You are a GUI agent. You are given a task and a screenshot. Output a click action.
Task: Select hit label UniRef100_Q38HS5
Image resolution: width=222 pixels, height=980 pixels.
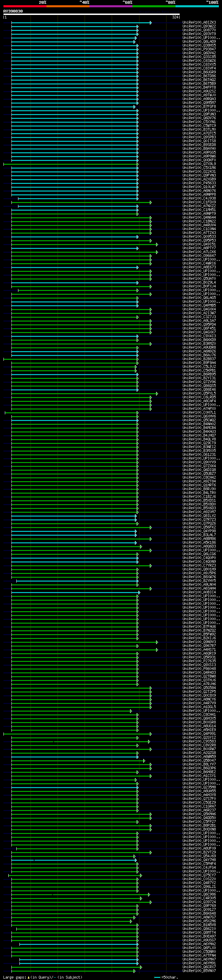(x=199, y=45)
